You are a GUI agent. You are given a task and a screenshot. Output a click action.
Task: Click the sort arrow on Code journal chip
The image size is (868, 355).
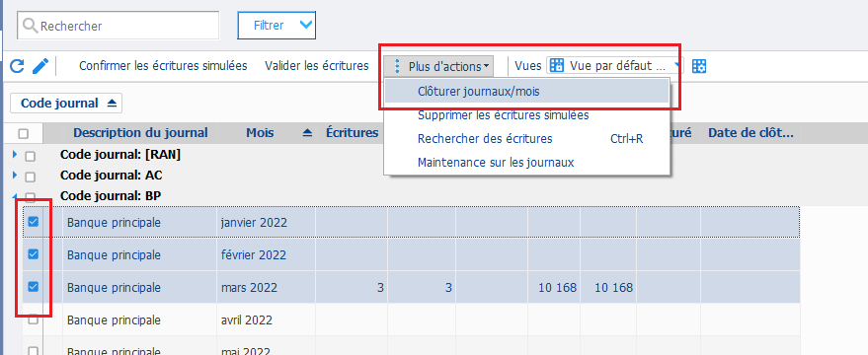pyautogui.click(x=112, y=103)
